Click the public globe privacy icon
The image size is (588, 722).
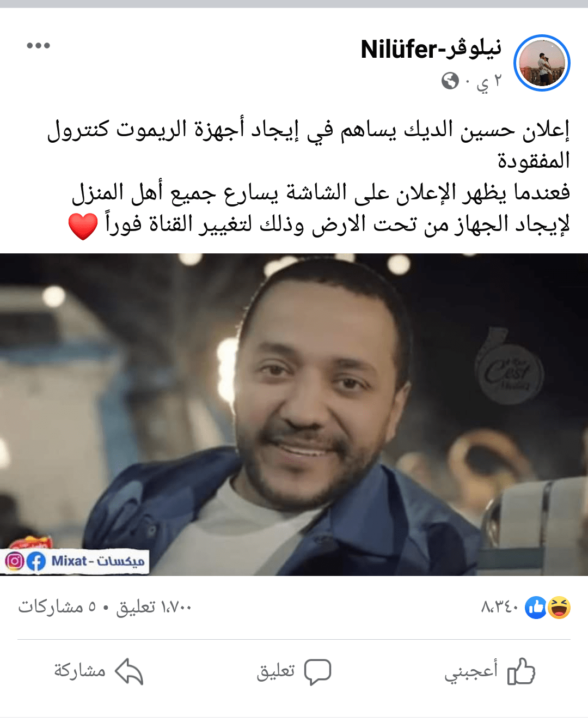[x=450, y=82]
